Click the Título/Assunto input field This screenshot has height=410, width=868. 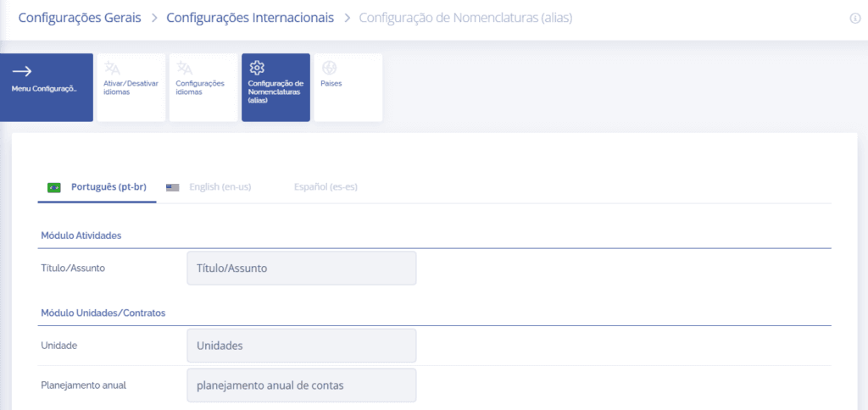[x=302, y=269]
